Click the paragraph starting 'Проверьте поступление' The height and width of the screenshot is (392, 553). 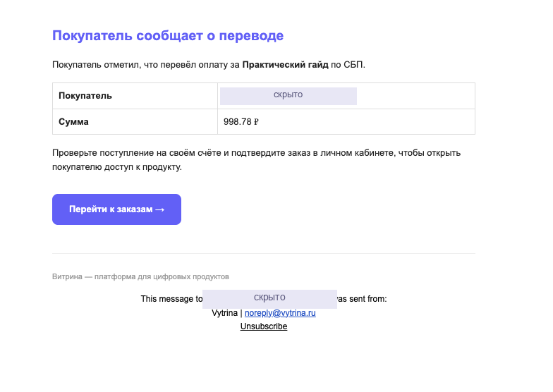pyautogui.click(x=257, y=159)
